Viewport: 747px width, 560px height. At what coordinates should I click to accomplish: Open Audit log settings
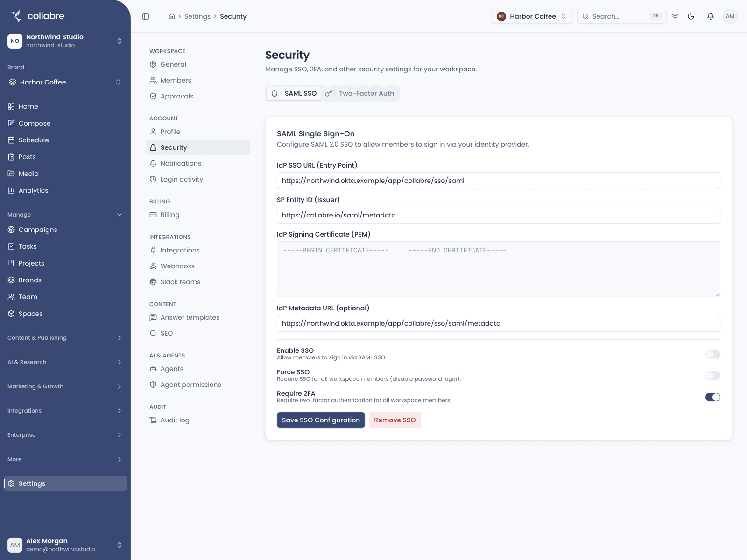[x=198, y=420]
